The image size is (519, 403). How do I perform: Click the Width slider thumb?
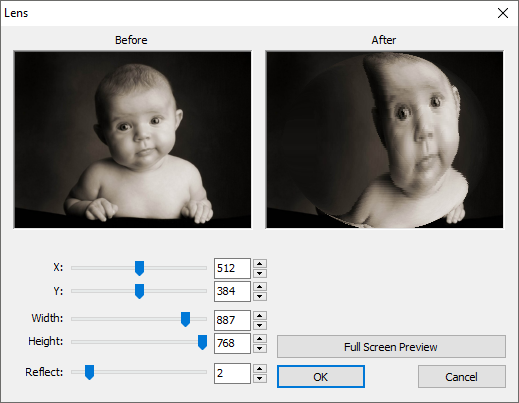coord(185,319)
